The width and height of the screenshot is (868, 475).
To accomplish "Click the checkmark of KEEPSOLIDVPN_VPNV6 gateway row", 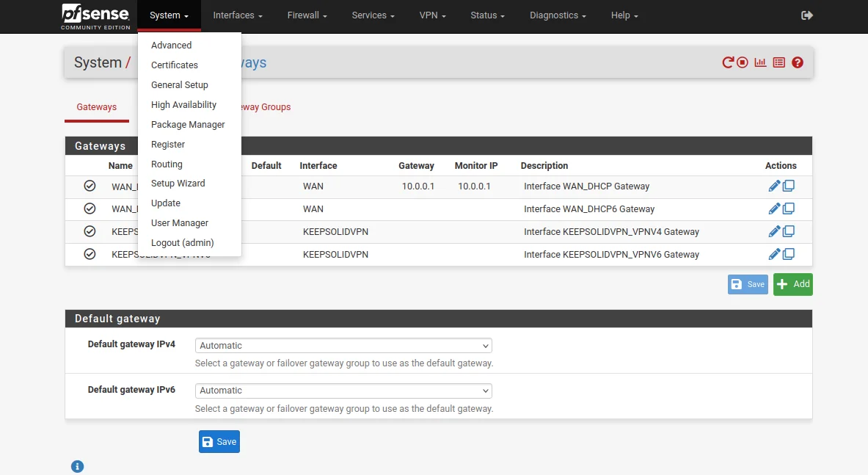I will (90, 254).
